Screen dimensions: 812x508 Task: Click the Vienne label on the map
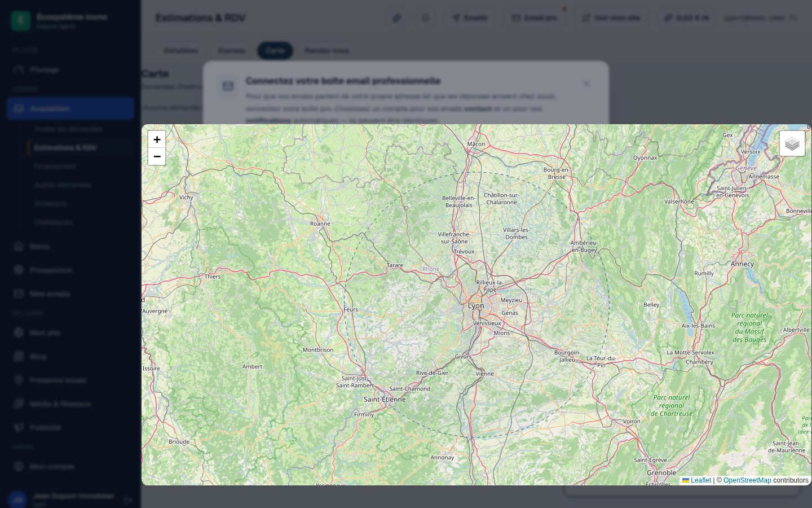484,374
